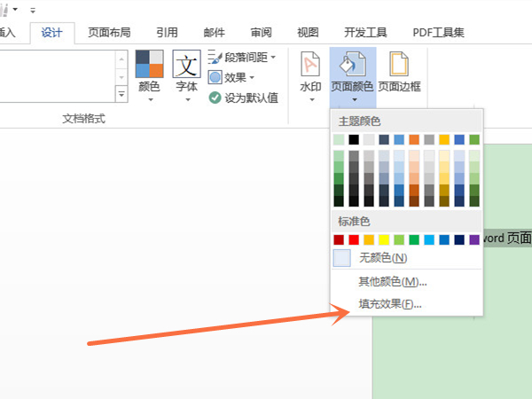Click the 效果 effects icon
Screen dimensions: 532x399
[215, 77]
